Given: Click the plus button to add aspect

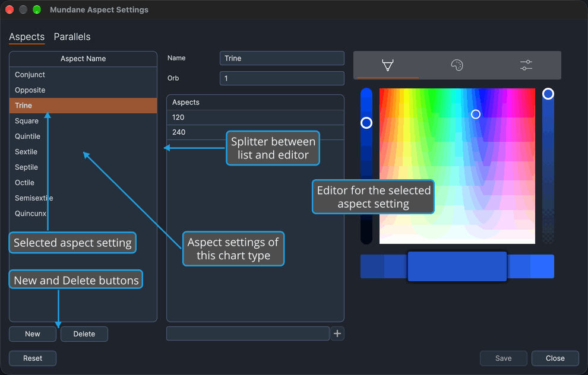Looking at the screenshot, I should (x=337, y=333).
